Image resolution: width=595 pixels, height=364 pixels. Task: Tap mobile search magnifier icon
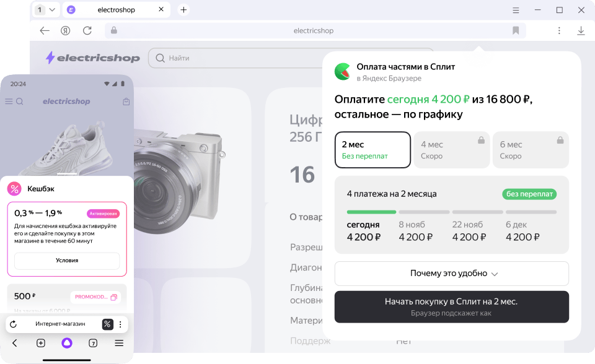coord(20,102)
